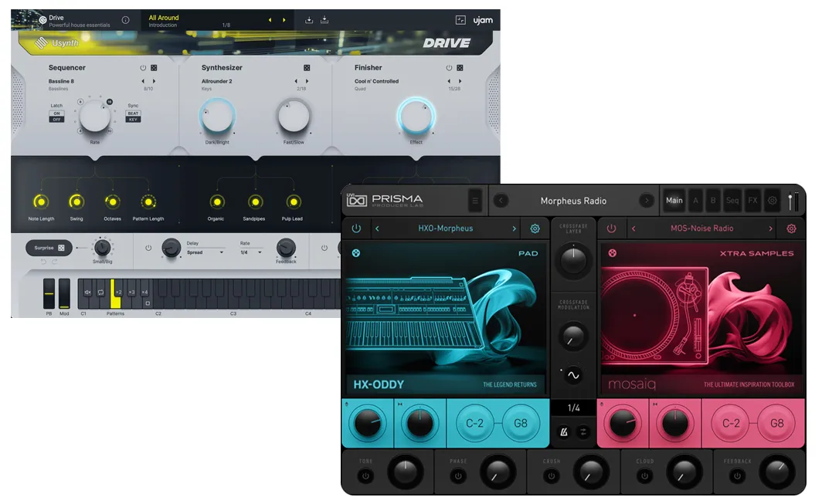The width and height of the screenshot is (822, 504).
Task: Click the ×4 pattern key
Action: click(x=144, y=293)
